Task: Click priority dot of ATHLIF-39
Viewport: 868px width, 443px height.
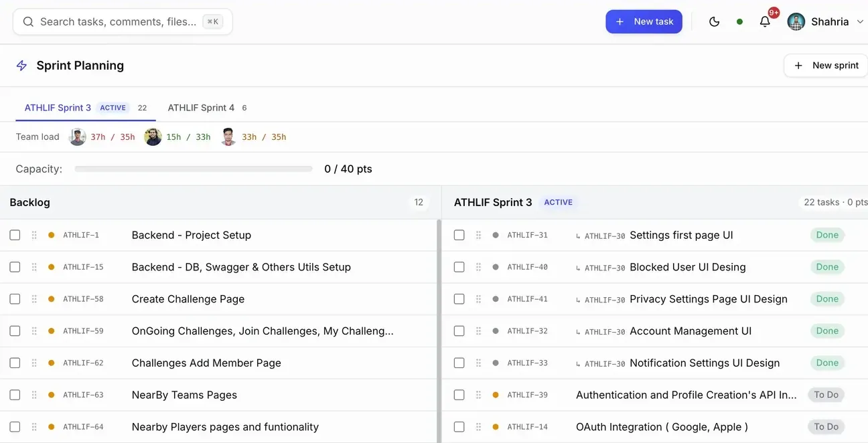Action: click(x=496, y=395)
